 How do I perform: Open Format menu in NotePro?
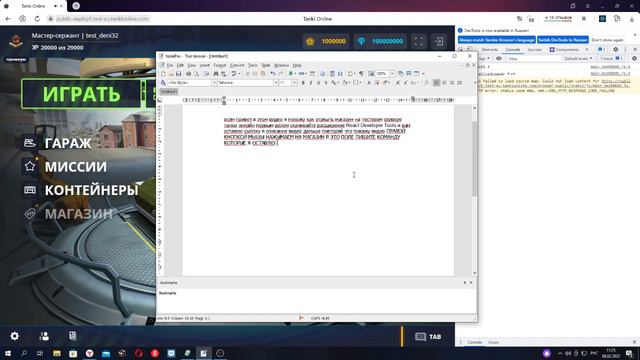[x=220, y=65]
